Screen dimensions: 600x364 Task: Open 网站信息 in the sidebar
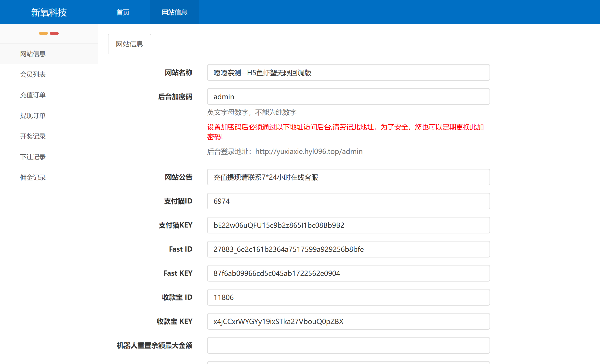(x=33, y=54)
